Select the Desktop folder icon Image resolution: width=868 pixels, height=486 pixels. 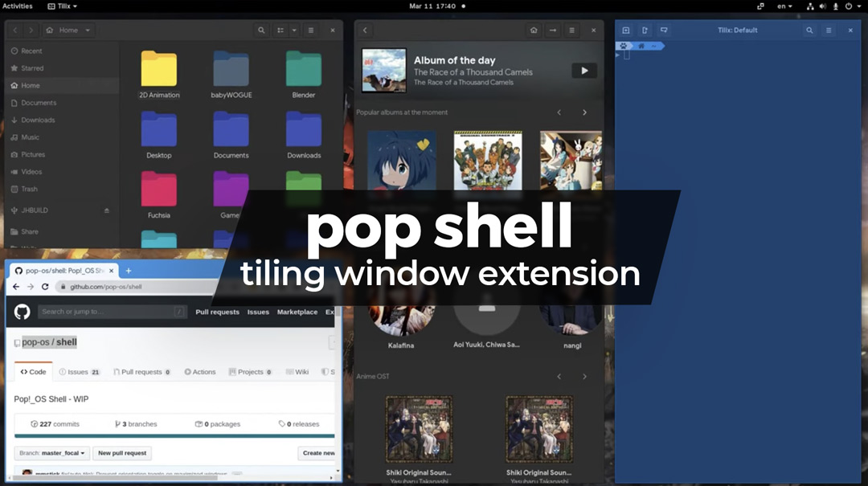point(159,129)
